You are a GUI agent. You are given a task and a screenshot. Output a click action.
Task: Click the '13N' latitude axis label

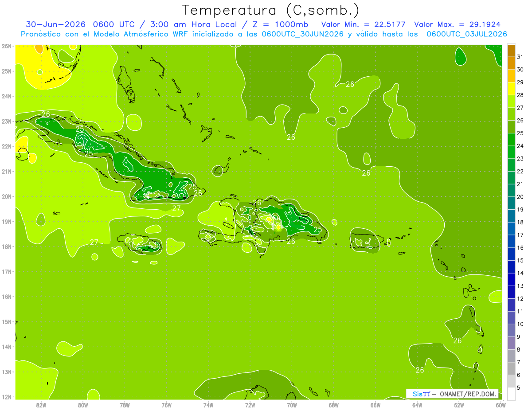pos(6,372)
